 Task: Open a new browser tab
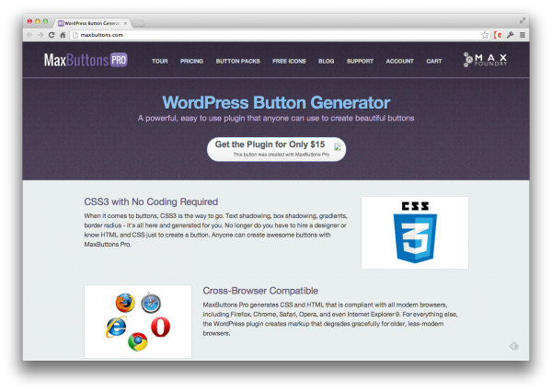tap(139, 24)
